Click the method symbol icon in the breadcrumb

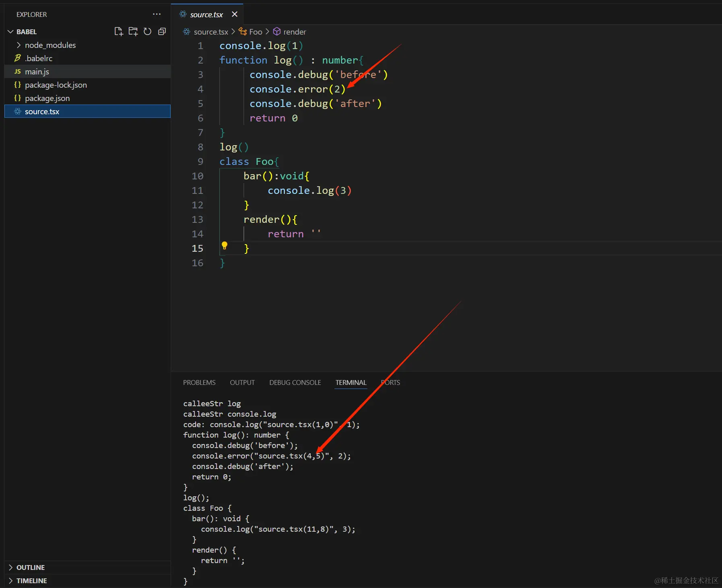(x=277, y=31)
